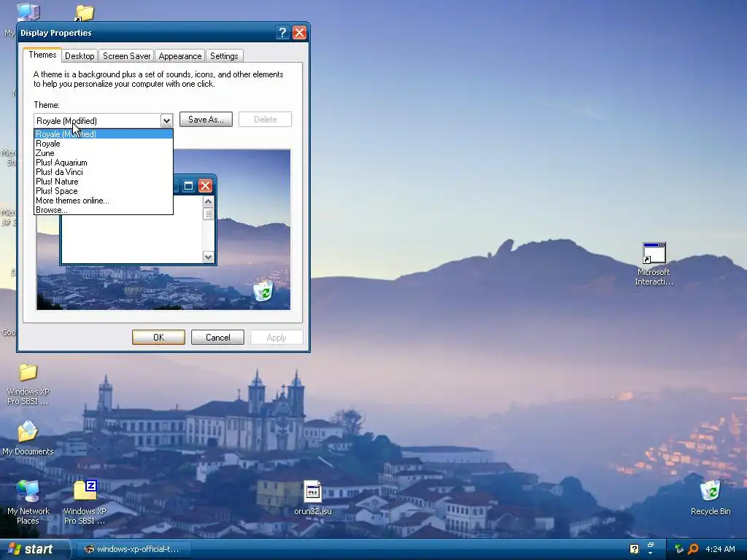The height and width of the screenshot is (560, 747).
Task: Choose More themes online... option
Action: click(104, 201)
